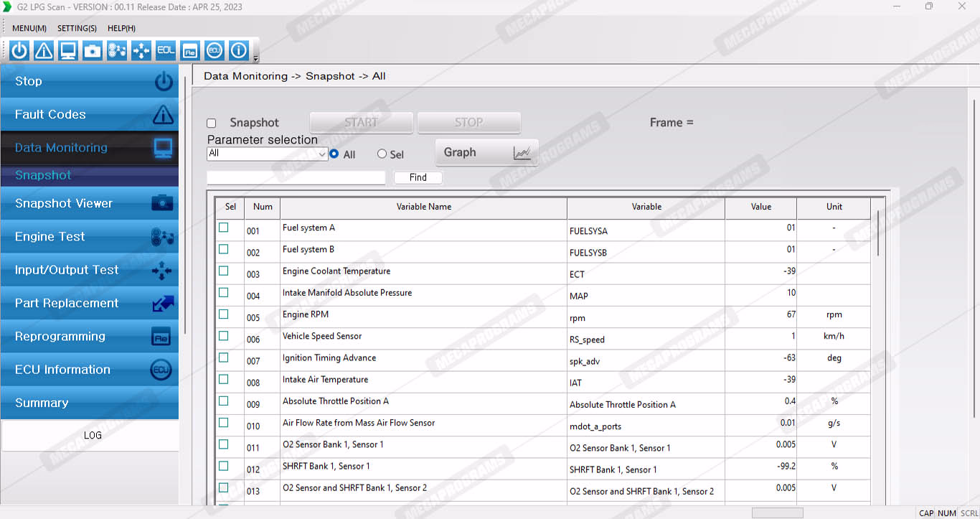
Task: Click the search text field beside Find
Action: tap(296, 177)
